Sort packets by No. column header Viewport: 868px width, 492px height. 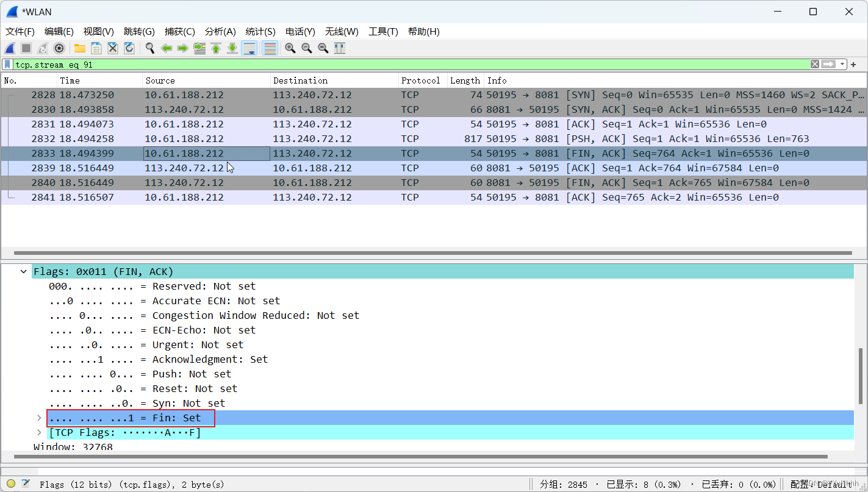pos(29,80)
